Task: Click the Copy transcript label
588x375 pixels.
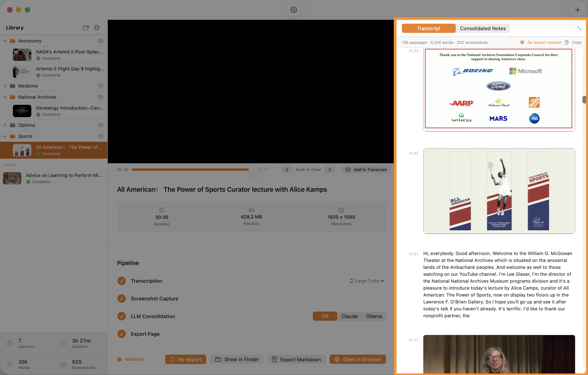Action: click(576, 42)
